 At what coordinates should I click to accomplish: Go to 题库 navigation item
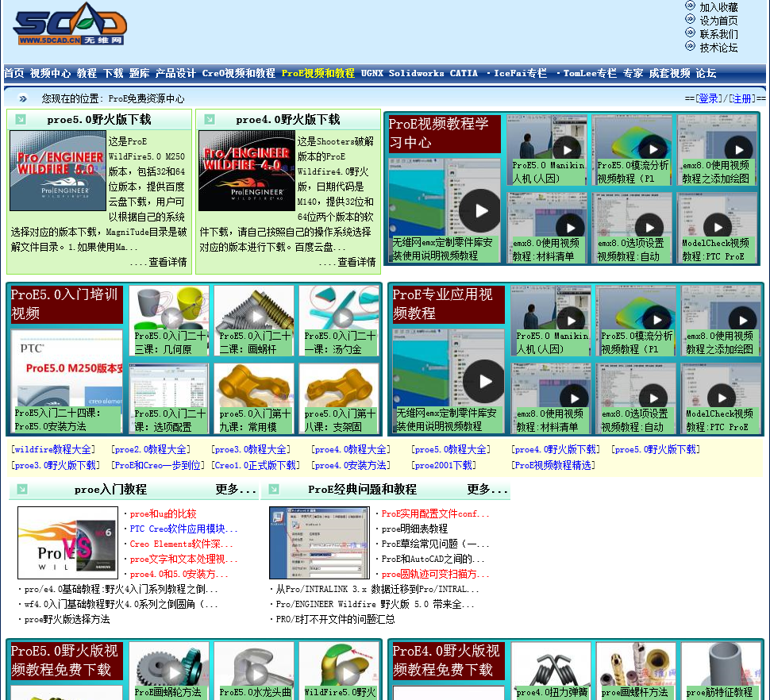pos(139,73)
